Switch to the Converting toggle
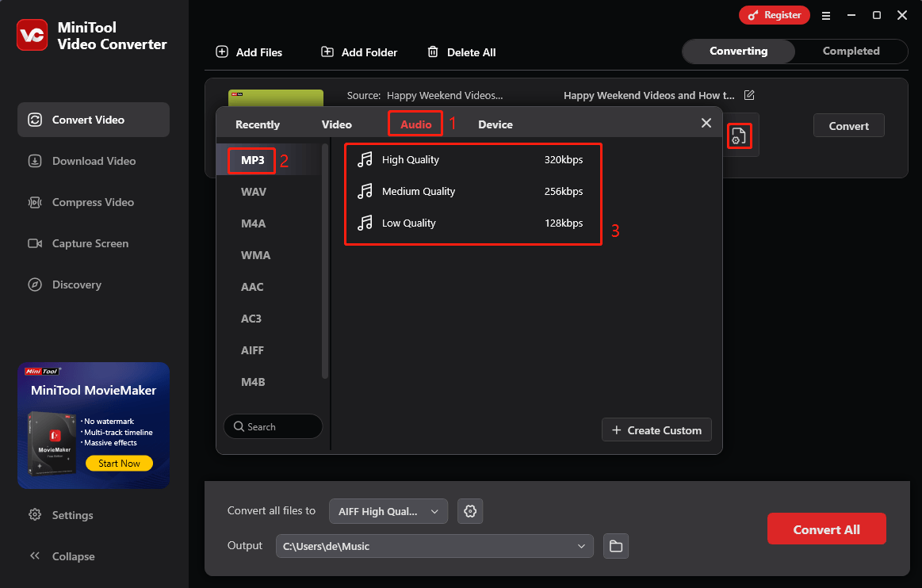 [x=739, y=52]
